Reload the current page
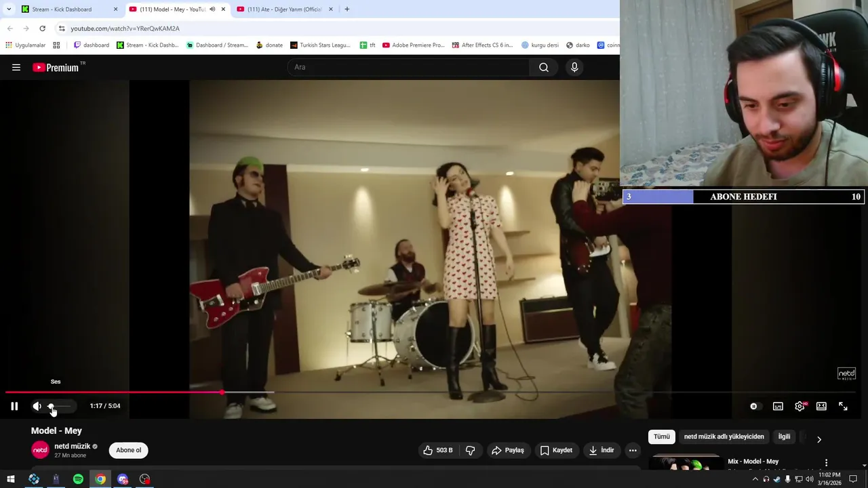This screenshot has width=868, height=488. (42, 28)
